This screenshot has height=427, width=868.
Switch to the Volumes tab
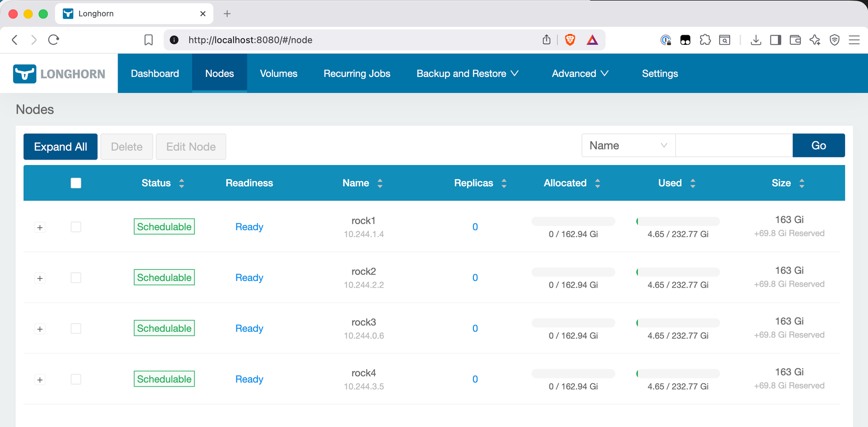click(278, 73)
